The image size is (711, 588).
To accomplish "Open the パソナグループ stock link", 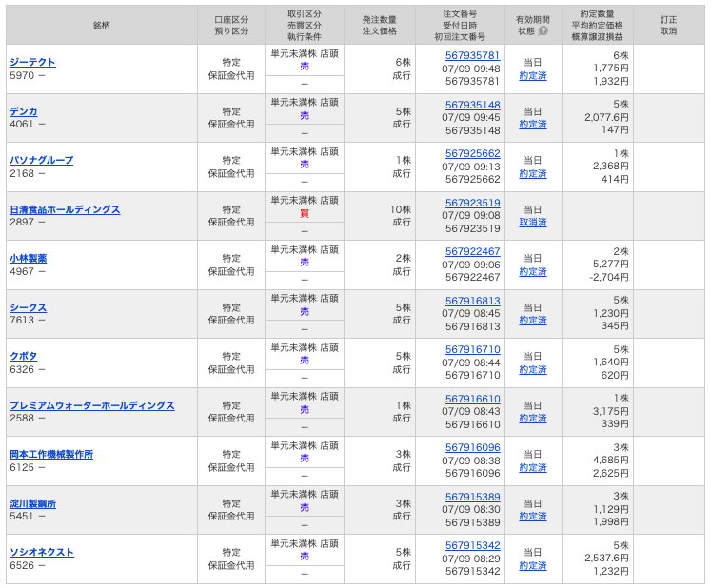I will [41, 160].
